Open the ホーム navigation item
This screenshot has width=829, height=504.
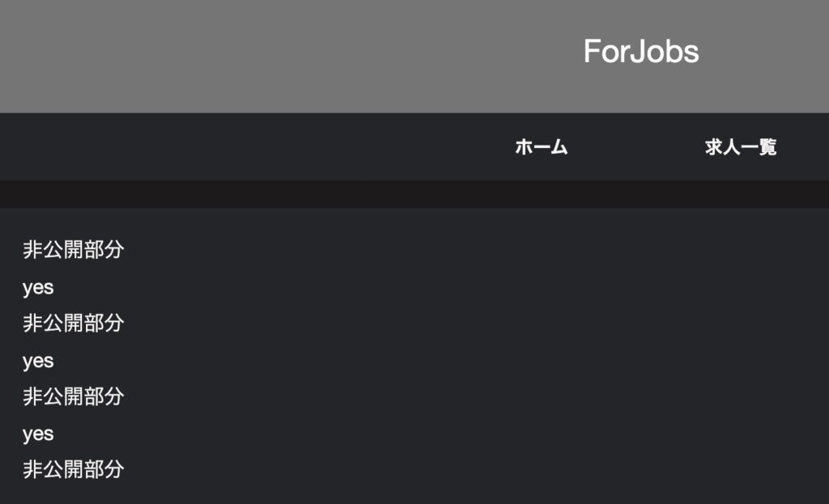point(541,147)
